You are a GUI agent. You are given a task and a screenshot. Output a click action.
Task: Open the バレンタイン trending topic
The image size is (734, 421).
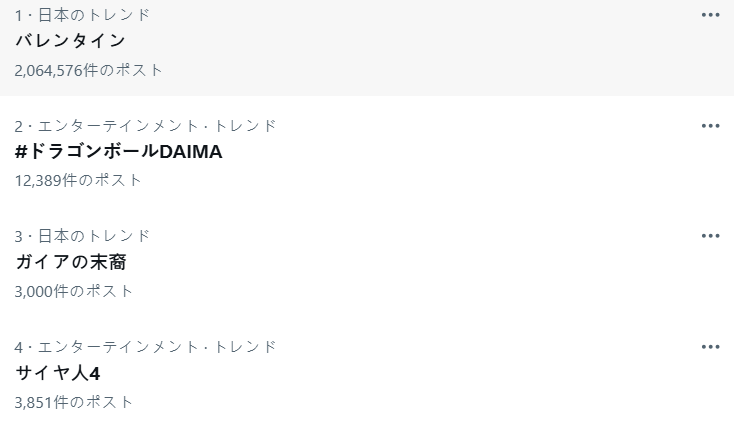click(x=71, y=41)
